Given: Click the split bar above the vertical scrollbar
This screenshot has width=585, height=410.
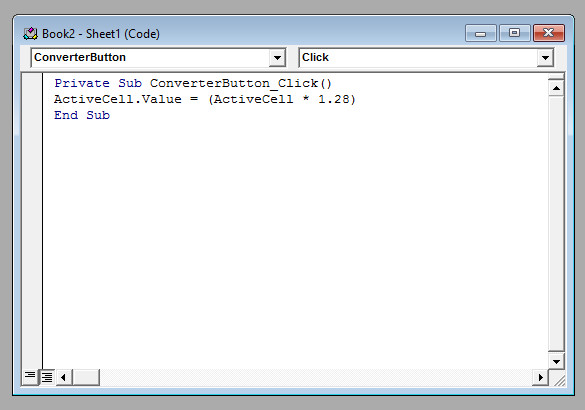Looking at the screenshot, I should click(x=556, y=77).
